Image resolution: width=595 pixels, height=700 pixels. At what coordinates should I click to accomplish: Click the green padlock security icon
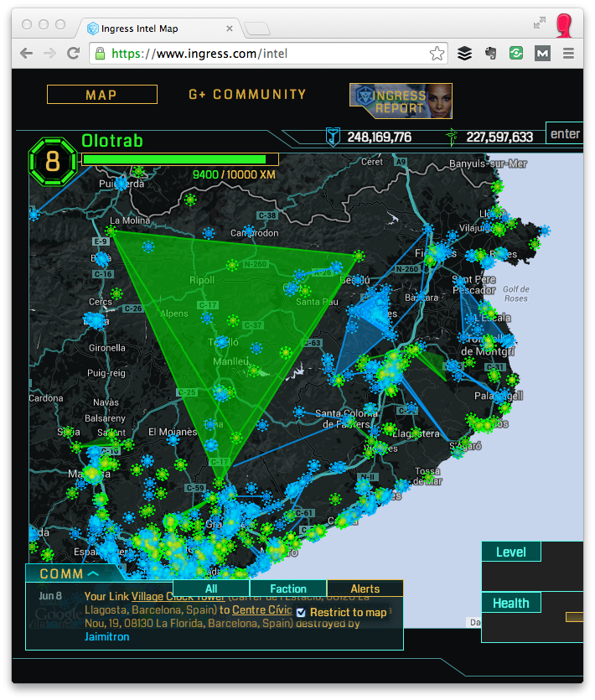101,54
